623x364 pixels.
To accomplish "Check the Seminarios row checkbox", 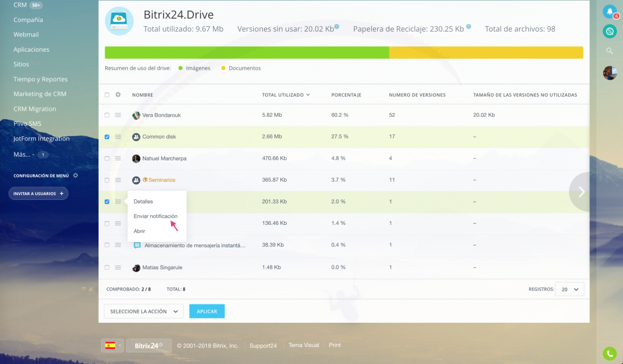I will 107,180.
